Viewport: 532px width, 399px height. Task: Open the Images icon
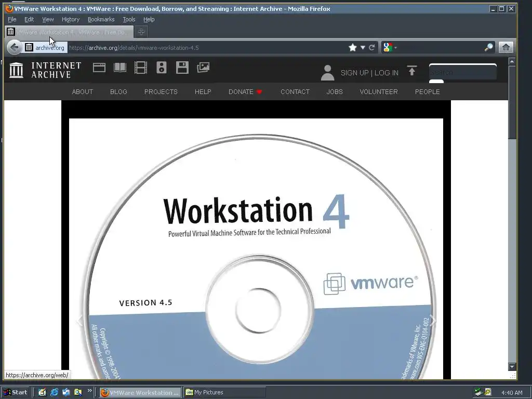click(x=203, y=68)
